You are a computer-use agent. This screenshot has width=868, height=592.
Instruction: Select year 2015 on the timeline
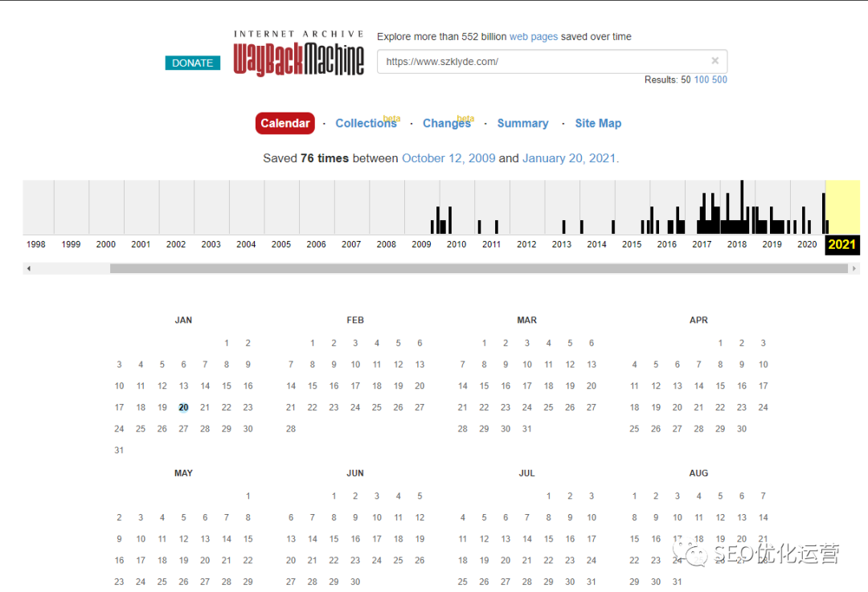tap(632, 244)
